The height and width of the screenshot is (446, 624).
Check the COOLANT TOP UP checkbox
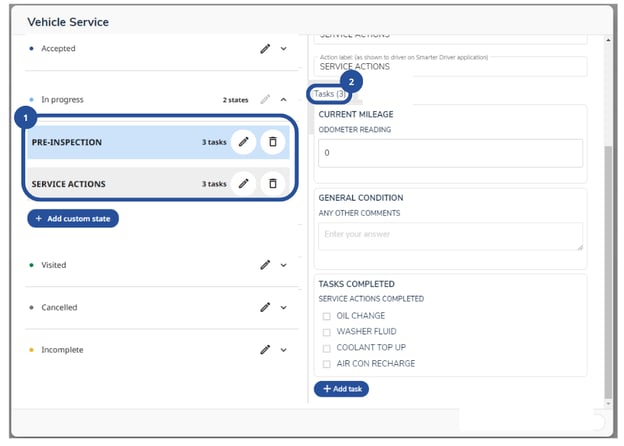tap(327, 349)
